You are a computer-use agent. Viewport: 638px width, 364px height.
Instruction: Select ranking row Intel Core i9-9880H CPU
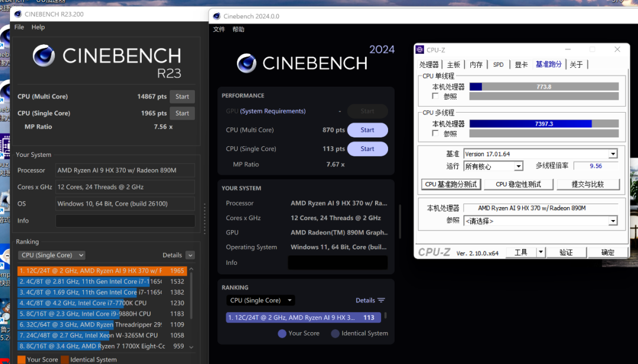point(102,314)
